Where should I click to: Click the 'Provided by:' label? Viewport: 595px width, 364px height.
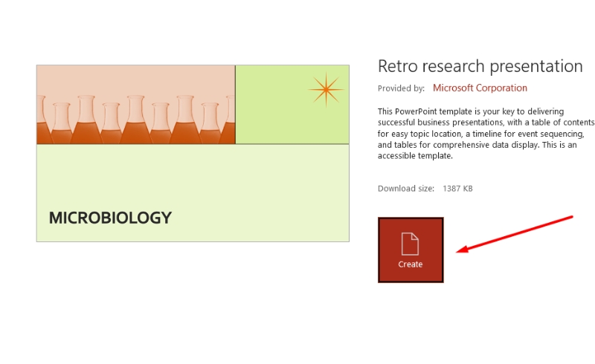coord(401,88)
